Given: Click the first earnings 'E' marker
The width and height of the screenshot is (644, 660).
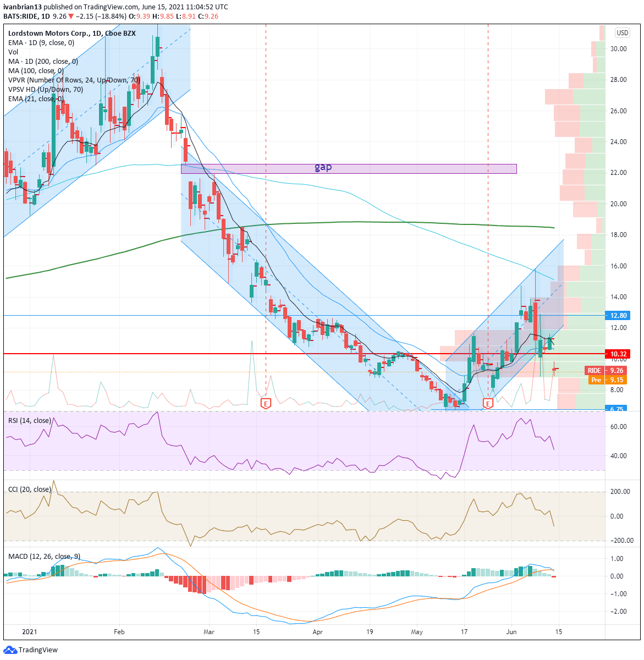Looking at the screenshot, I should coord(266,404).
